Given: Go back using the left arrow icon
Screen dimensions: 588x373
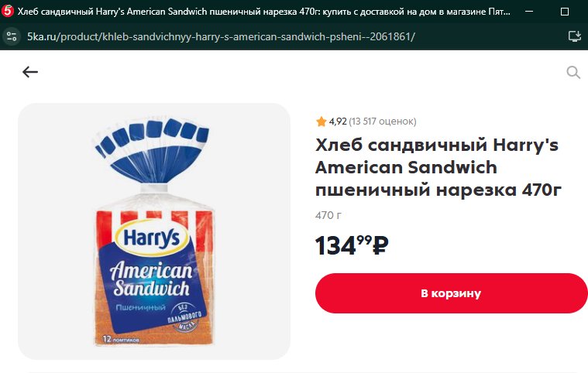Looking at the screenshot, I should click(30, 72).
